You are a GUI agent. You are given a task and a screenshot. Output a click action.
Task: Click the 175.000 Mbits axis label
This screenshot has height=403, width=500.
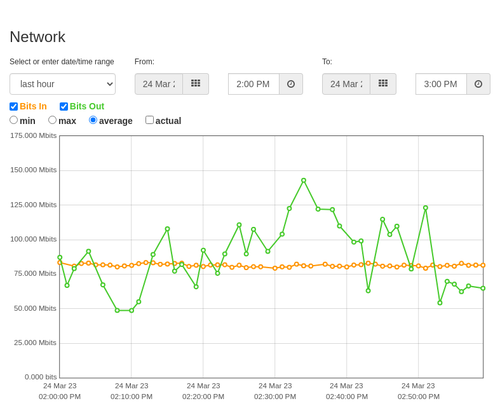tap(33, 135)
